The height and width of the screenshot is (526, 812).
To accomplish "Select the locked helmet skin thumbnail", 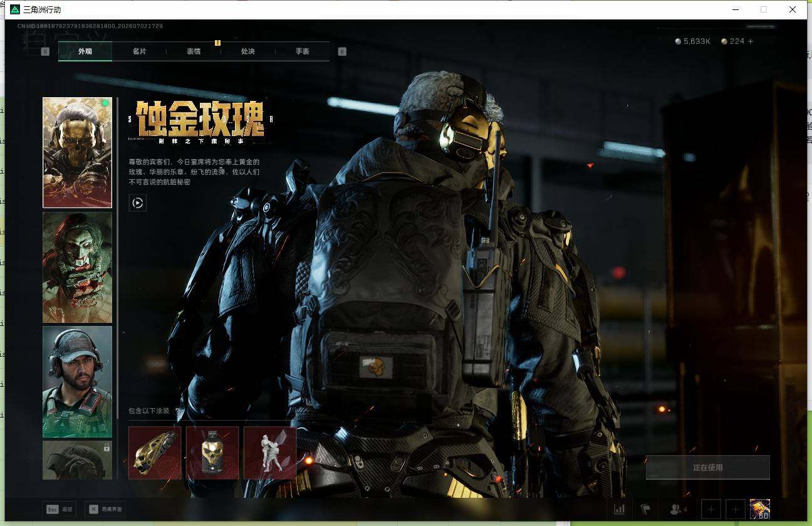I will 77,460.
